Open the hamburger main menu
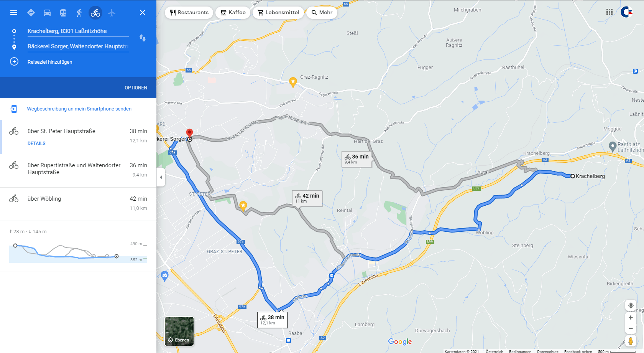Screen dimensions: 644x353 click(x=14, y=13)
